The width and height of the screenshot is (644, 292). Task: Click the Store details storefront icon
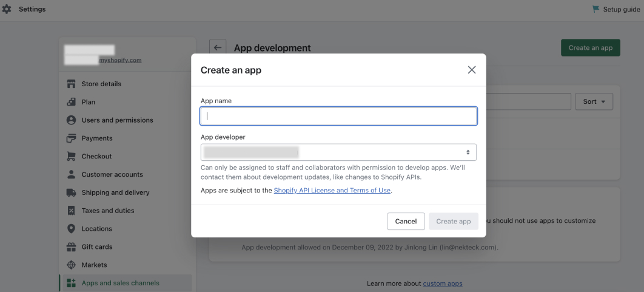coord(71,84)
